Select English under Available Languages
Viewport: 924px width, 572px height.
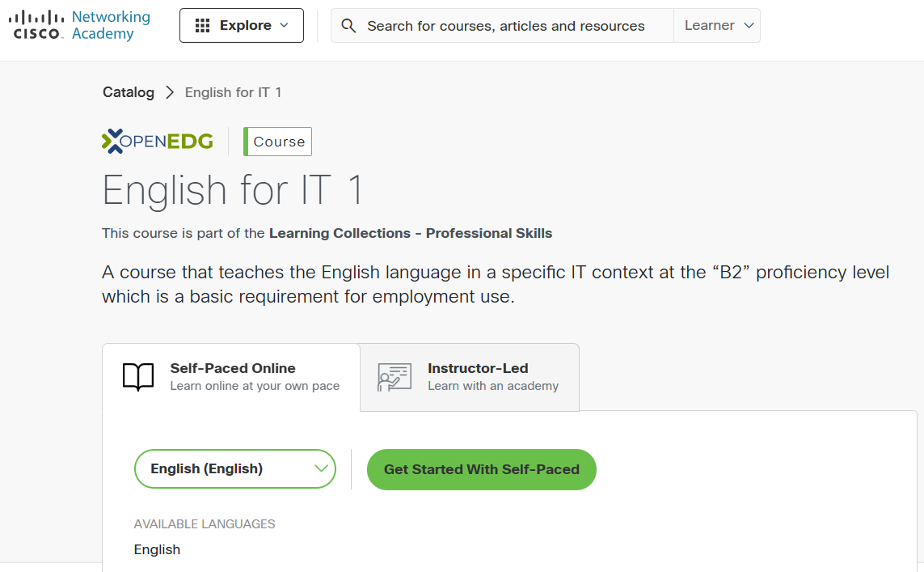coord(157,549)
